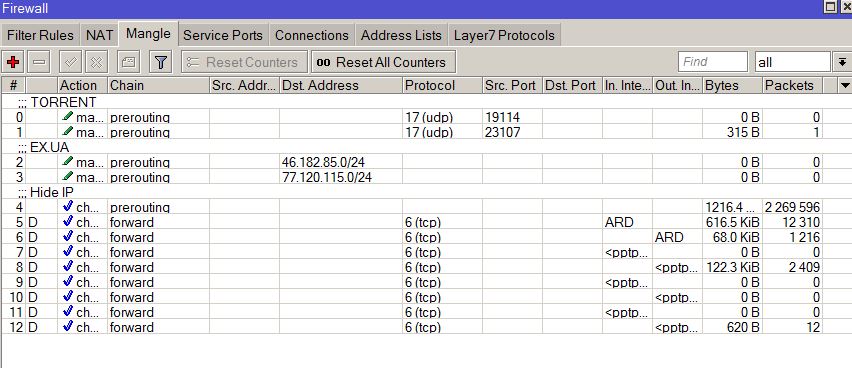Expand the 'all' chain filter dropdown
This screenshot has width=852, height=368.
coord(841,62)
